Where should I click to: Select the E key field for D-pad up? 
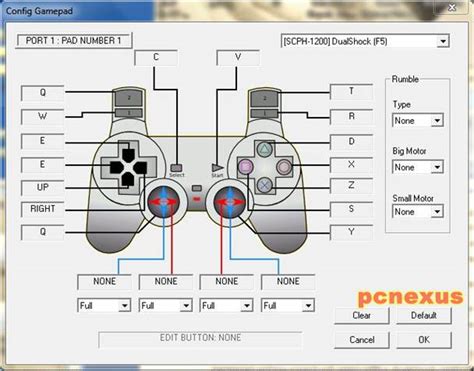point(43,141)
